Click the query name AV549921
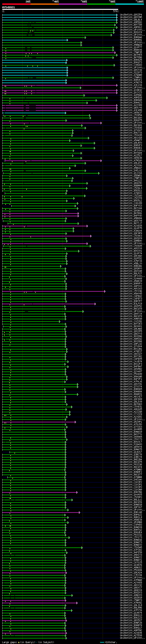 [8, 8]
